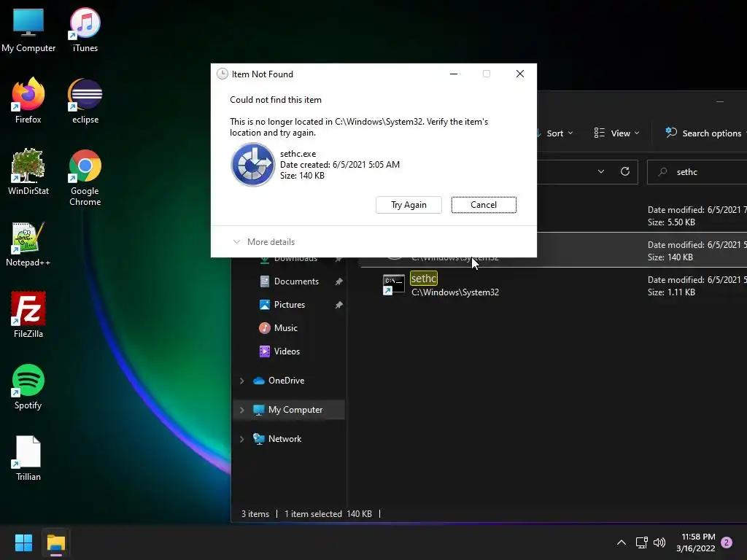This screenshot has height=560, width=747.
Task: Launch iTunes from desktop
Action: click(85, 29)
